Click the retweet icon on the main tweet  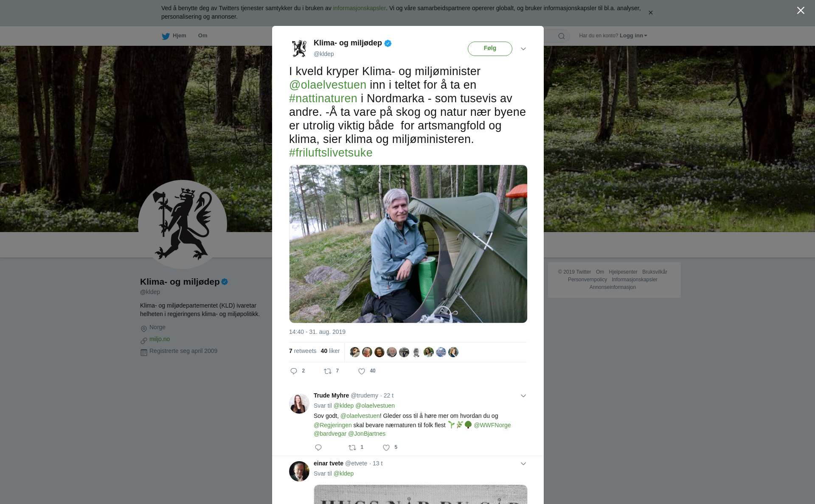(328, 371)
